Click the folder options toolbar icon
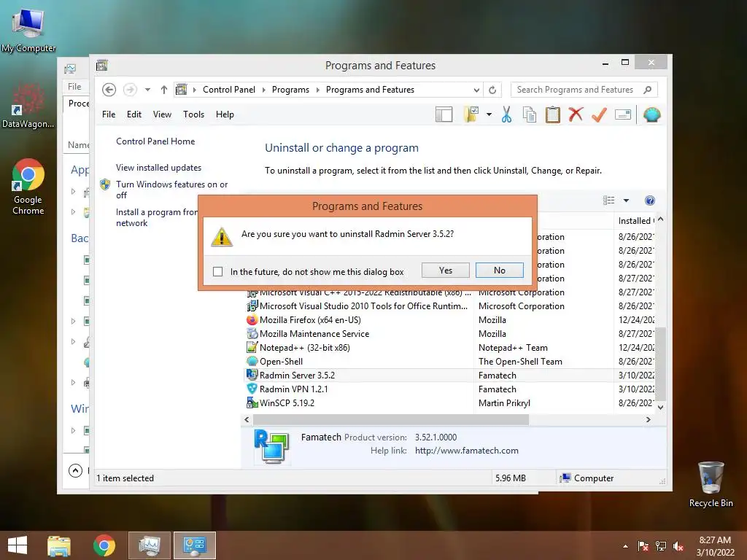 [471, 114]
